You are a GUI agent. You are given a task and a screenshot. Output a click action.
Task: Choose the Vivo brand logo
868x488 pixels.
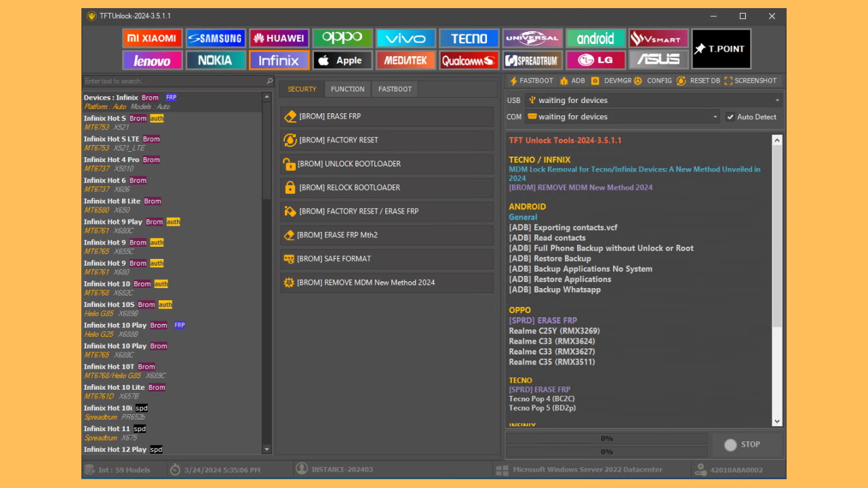point(406,39)
